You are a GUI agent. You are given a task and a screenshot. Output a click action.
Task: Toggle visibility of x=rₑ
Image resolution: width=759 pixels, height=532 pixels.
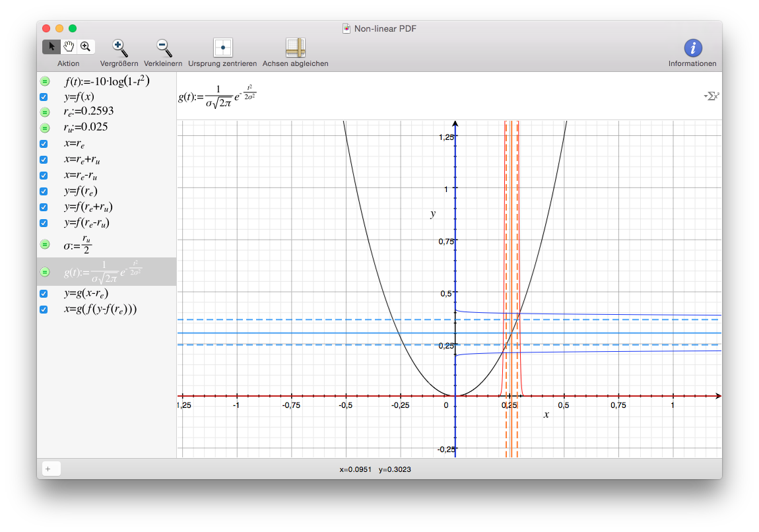44,144
